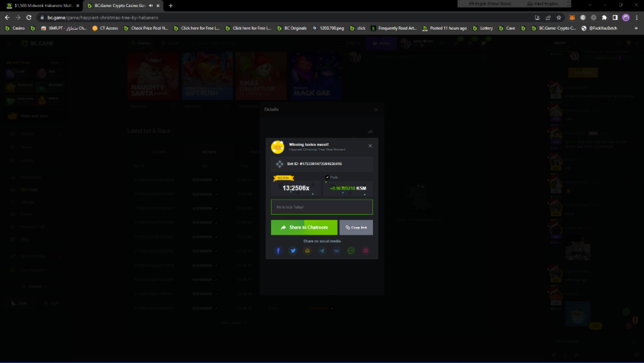Open Chrome extensions puzzle icon
Screen dimensions: 644x363
pyautogui.click(x=604, y=17)
